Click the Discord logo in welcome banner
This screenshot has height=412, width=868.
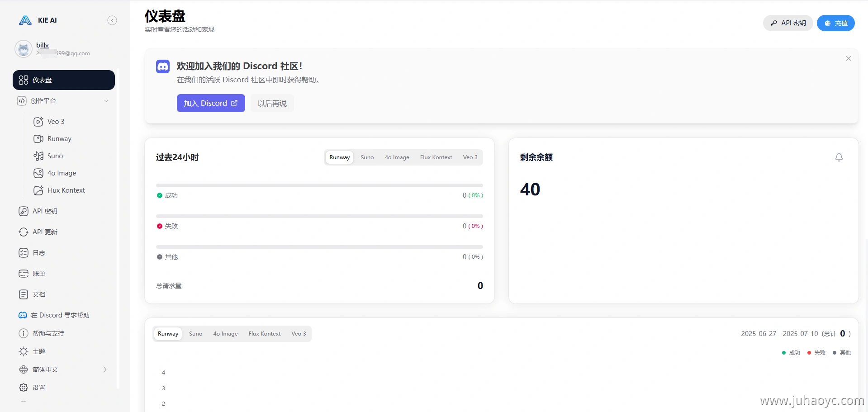163,66
